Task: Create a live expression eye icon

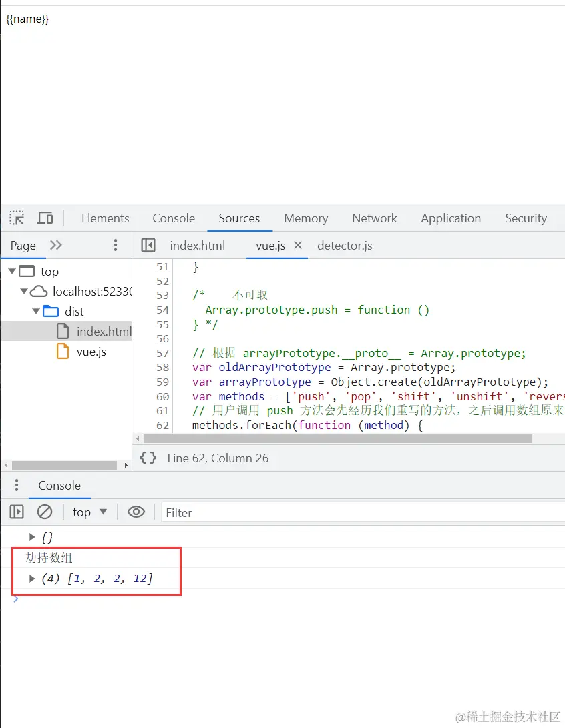Action: (x=136, y=512)
